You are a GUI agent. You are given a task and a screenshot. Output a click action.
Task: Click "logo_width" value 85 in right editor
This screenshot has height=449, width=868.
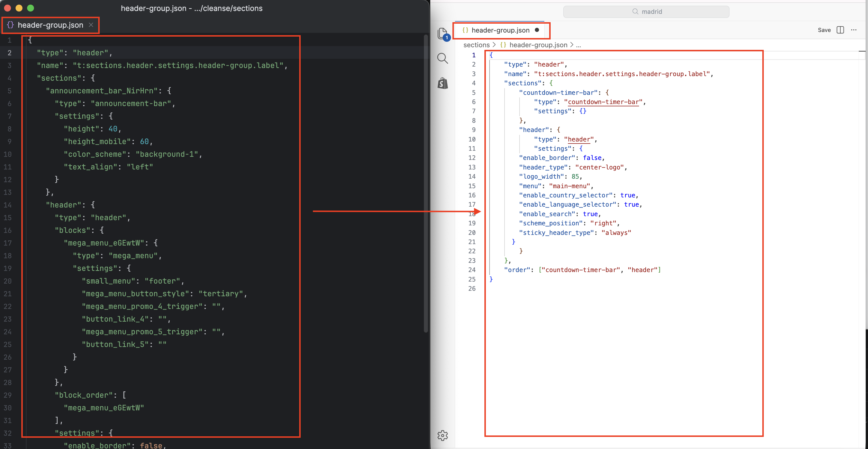(x=575, y=176)
